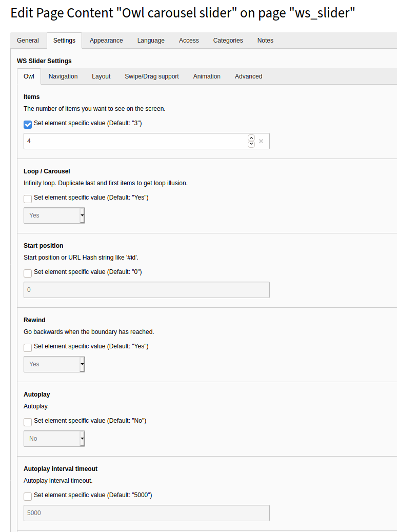Clear the Items value with the X icon

[261, 141]
